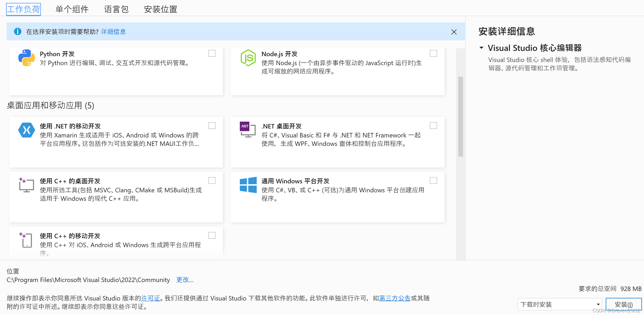Open the 详细信息 help link
Viewport: 644px width, 315px height.
[x=113, y=32]
